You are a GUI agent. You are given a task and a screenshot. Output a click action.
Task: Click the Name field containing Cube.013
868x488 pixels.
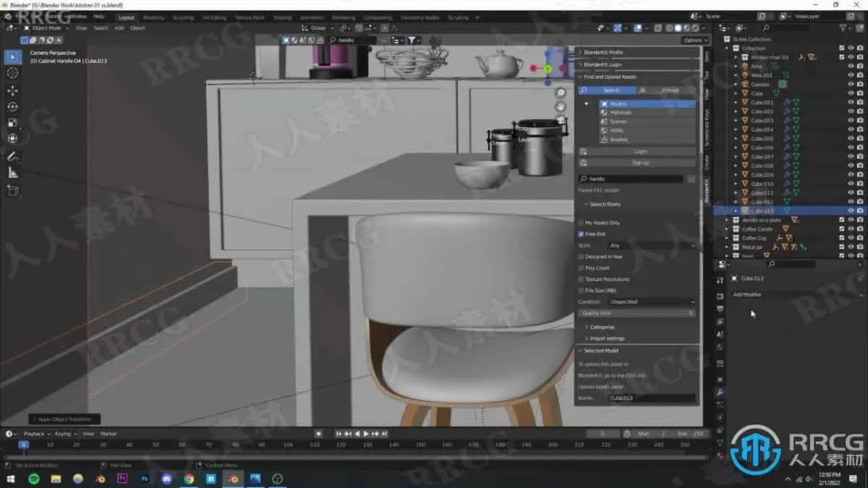(x=651, y=397)
